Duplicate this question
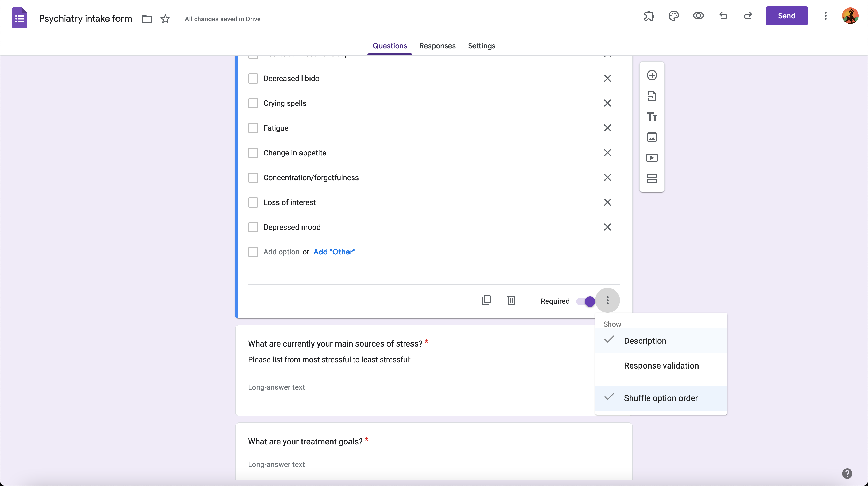This screenshot has width=868, height=486. (x=486, y=300)
